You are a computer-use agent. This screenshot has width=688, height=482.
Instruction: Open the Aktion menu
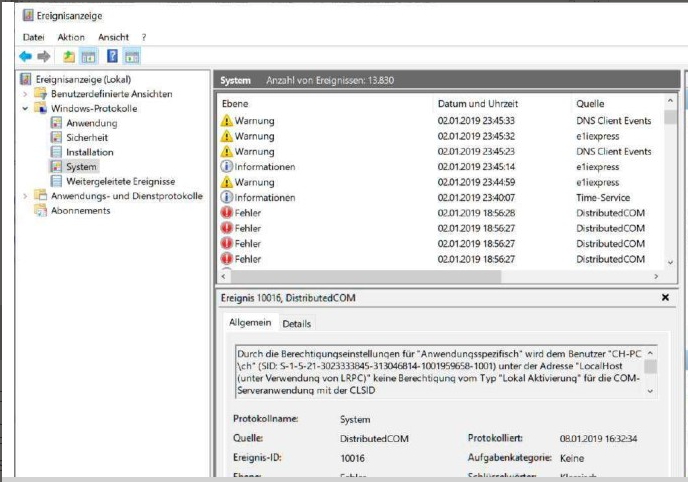point(71,37)
